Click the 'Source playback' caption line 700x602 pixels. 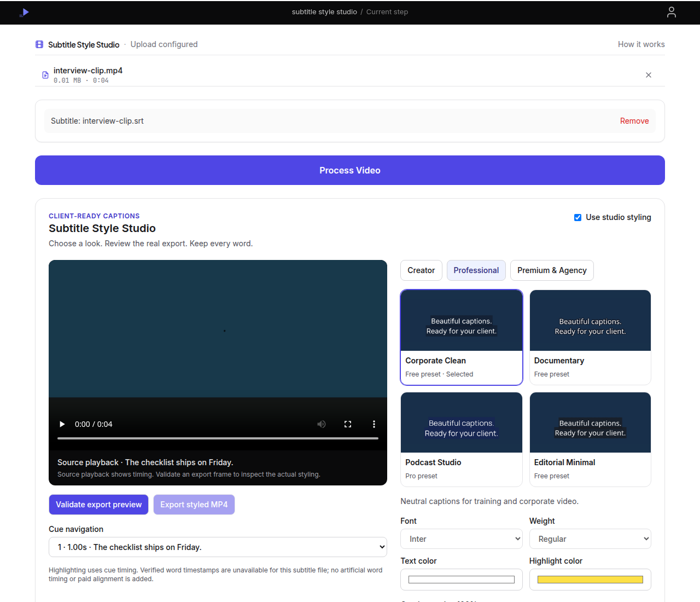pyautogui.click(x=145, y=462)
